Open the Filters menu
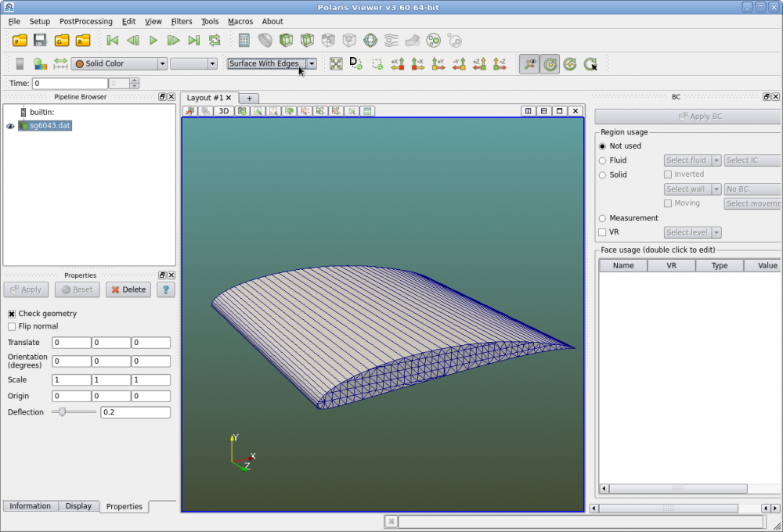 point(182,21)
